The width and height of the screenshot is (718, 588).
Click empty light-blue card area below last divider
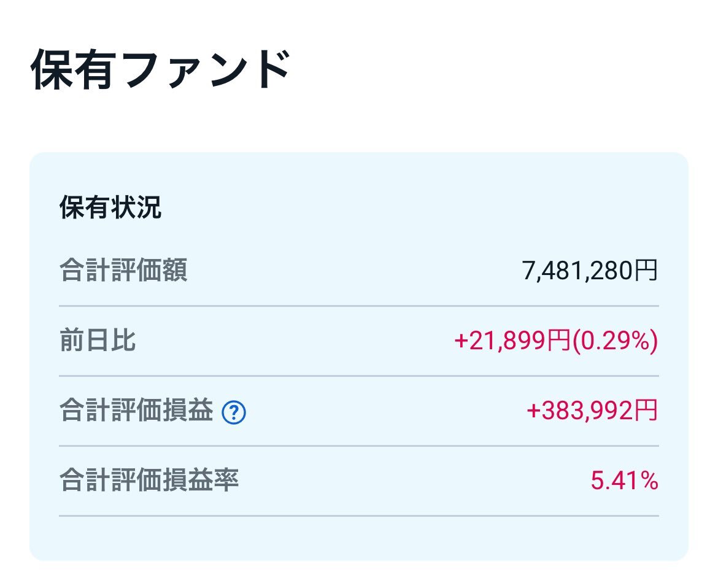tap(359, 538)
